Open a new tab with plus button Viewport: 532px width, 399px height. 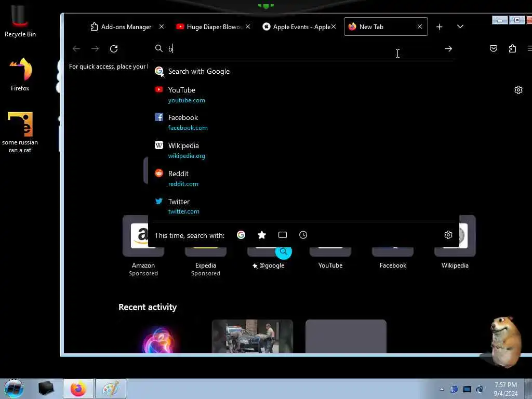440,27
